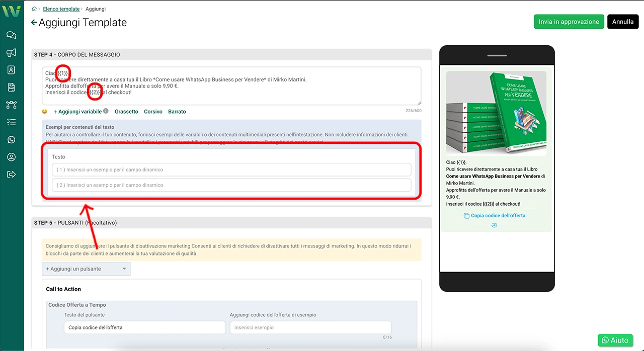
Task: Focus the {2} dynamic field example input
Action: tap(231, 185)
